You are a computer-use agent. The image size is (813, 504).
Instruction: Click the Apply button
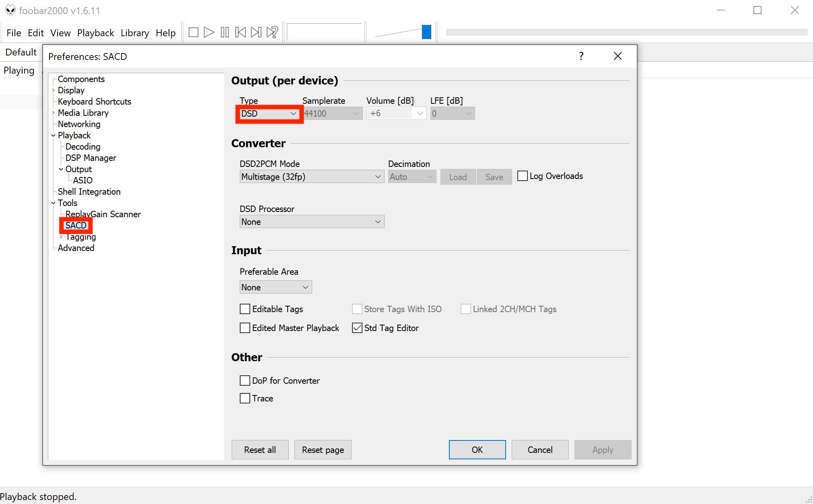click(x=603, y=450)
